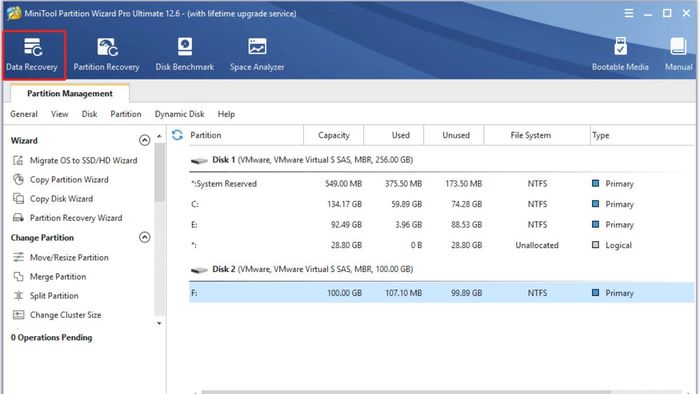Screen dimensions: 700x394
Task: Click the Disk 2 header row text
Action: (x=312, y=269)
